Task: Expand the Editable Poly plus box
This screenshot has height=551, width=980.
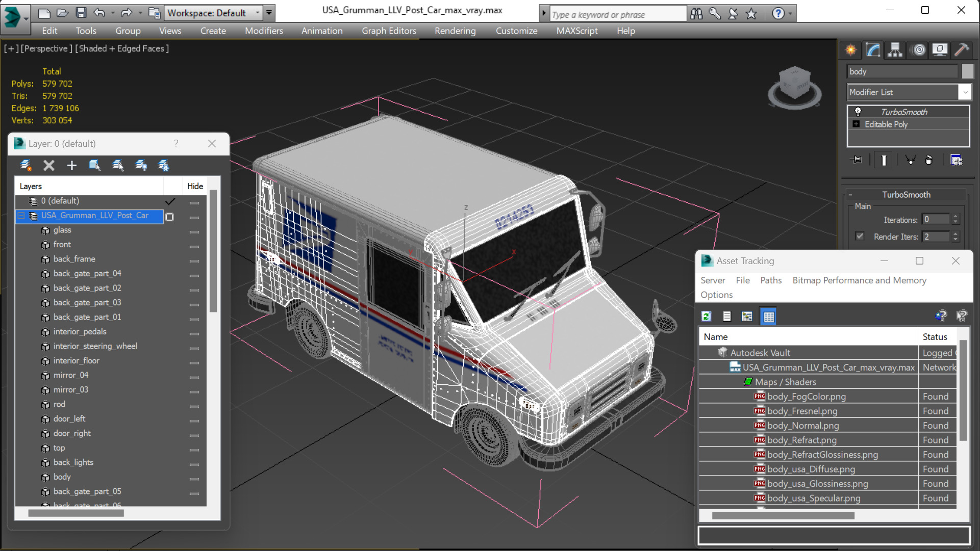Action: 857,124
